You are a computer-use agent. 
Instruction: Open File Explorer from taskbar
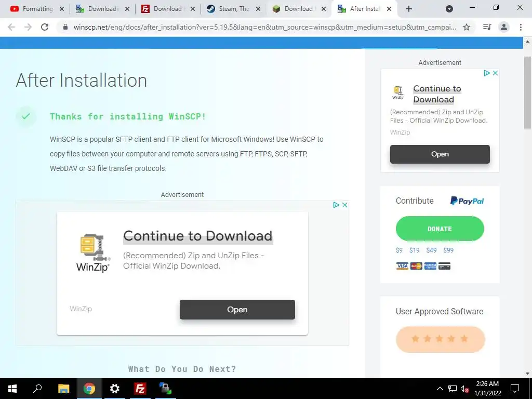pos(63,389)
